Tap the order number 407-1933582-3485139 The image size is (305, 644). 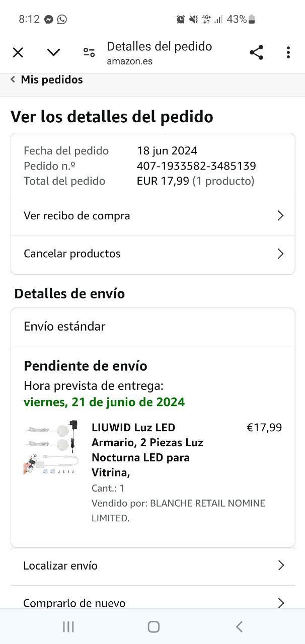(196, 166)
